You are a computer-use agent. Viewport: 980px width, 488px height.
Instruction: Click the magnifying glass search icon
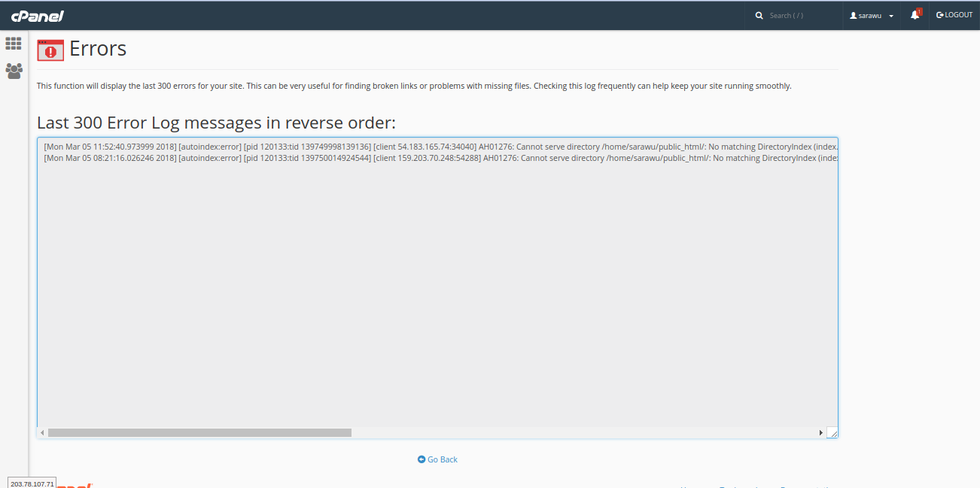[759, 16]
